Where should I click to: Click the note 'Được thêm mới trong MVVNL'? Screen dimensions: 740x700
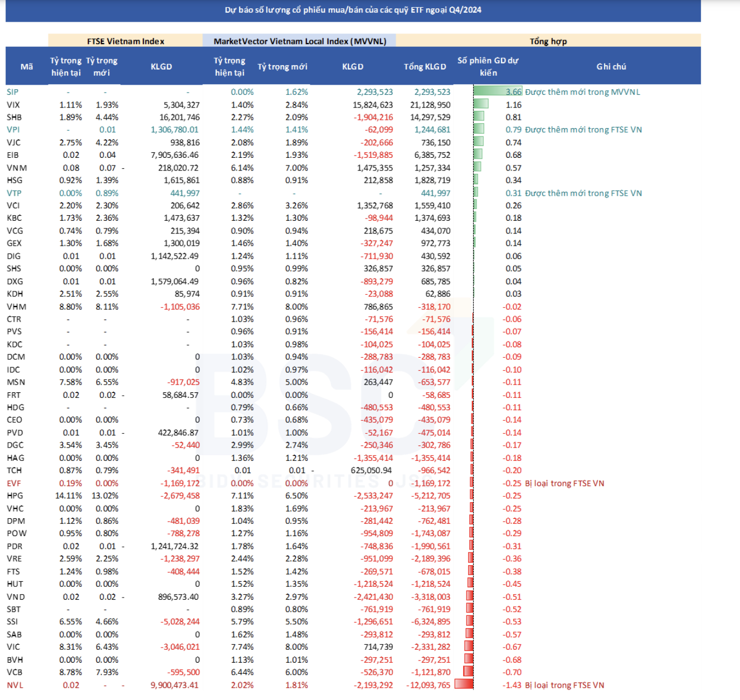tap(582, 92)
